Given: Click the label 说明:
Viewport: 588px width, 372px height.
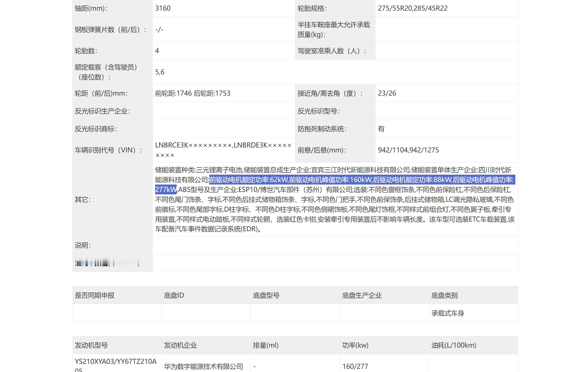Looking at the screenshot, I should pos(83,245).
